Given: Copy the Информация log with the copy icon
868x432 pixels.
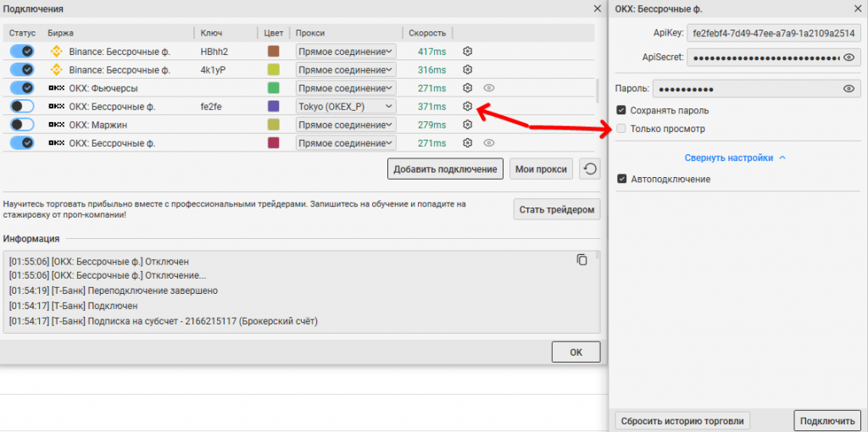Looking at the screenshot, I should coord(581,259).
